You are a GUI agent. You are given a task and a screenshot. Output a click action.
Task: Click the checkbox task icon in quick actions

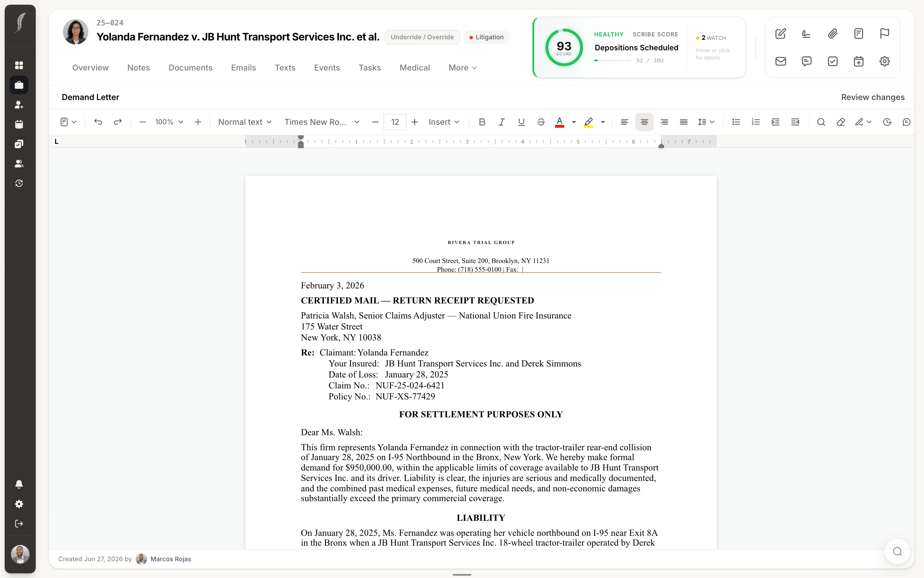click(x=832, y=61)
